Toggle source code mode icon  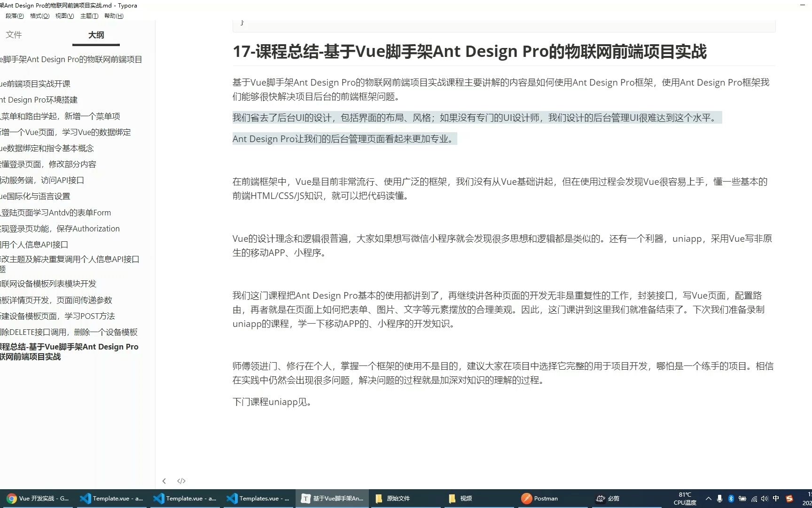click(181, 481)
